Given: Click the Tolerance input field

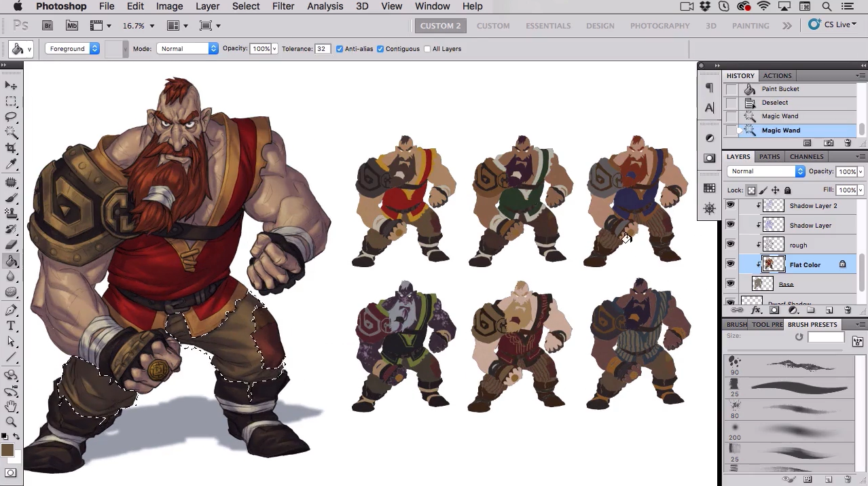Looking at the screenshot, I should click(x=322, y=49).
